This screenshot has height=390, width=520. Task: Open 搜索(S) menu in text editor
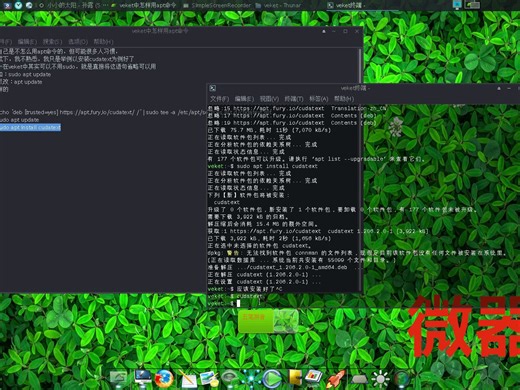tap(52, 42)
